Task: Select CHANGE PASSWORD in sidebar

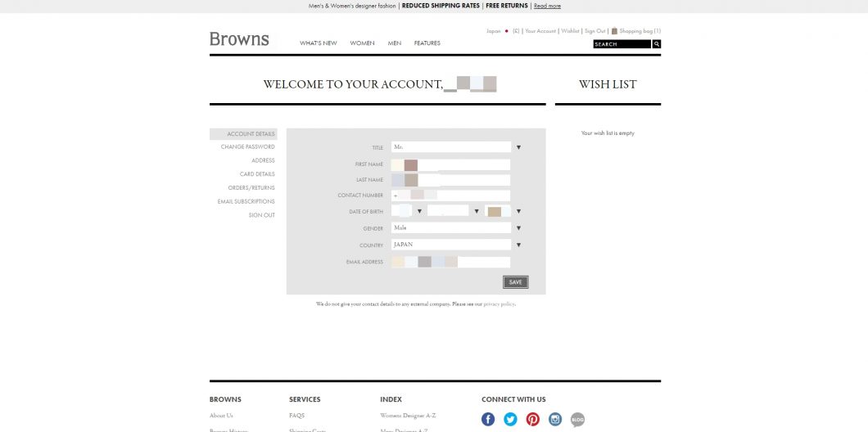Action: 247,147
